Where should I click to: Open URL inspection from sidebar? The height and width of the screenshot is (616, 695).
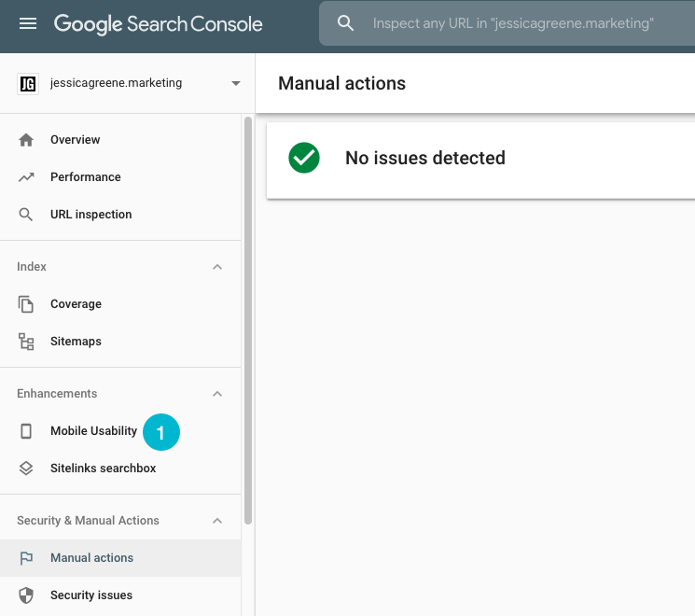pos(90,215)
